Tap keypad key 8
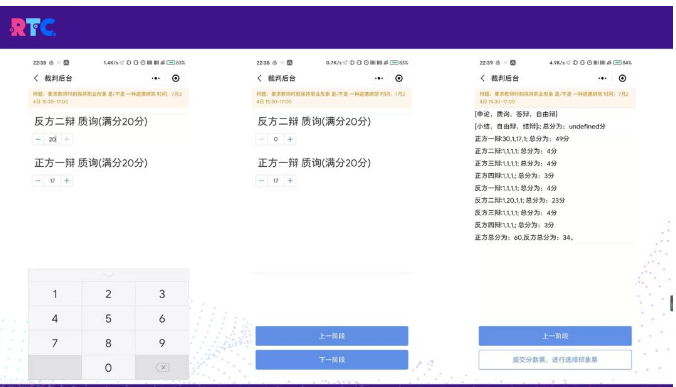 point(108,343)
